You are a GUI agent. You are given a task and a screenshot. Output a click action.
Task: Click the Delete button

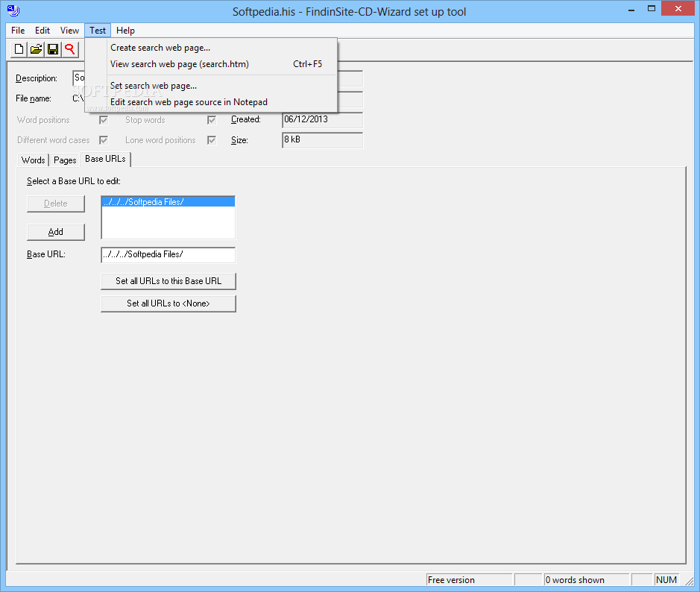(x=56, y=204)
